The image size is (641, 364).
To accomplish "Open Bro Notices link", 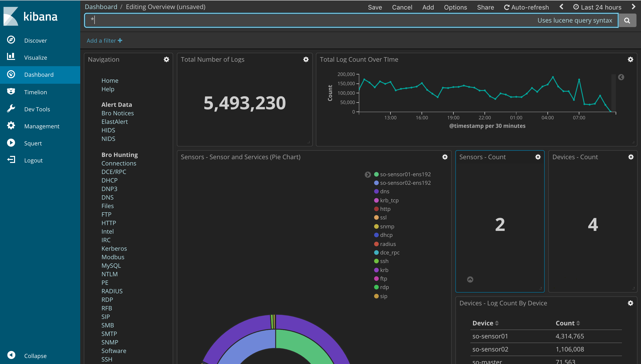I will pos(118,113).
